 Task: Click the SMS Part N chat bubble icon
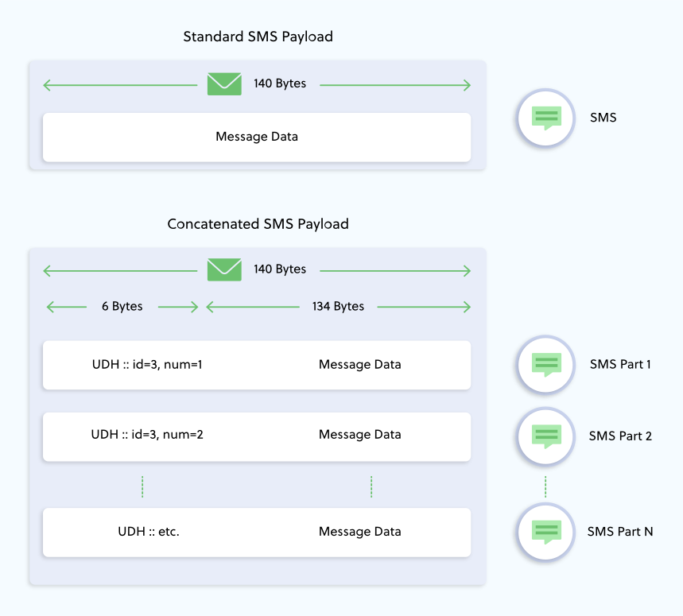click(x=545, y=532)
